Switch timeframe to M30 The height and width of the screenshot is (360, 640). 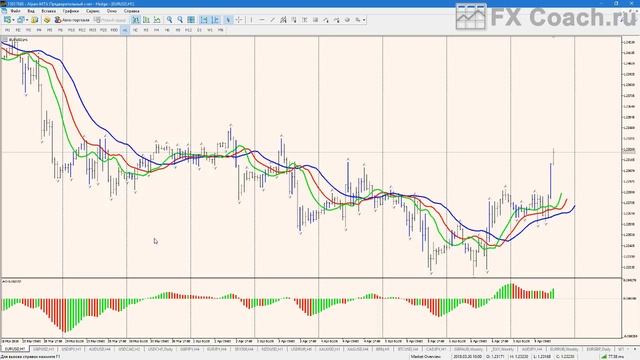tap(114, 30)
